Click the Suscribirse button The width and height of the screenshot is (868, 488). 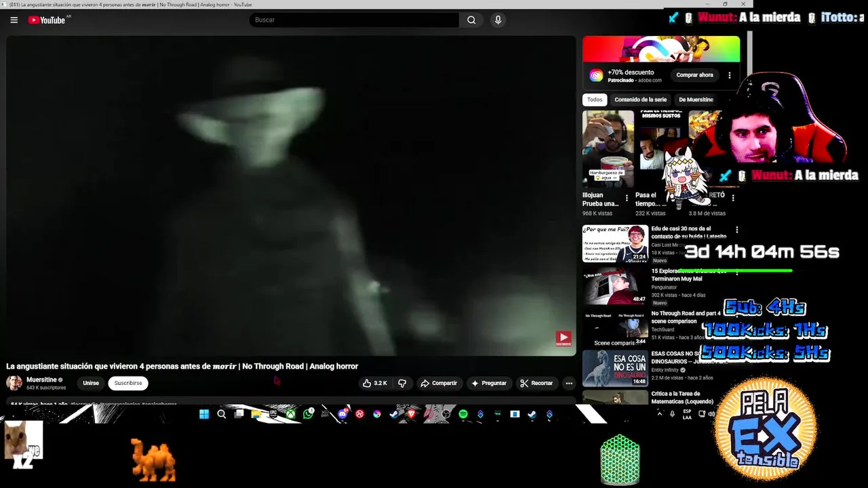[x=128, y=383]
